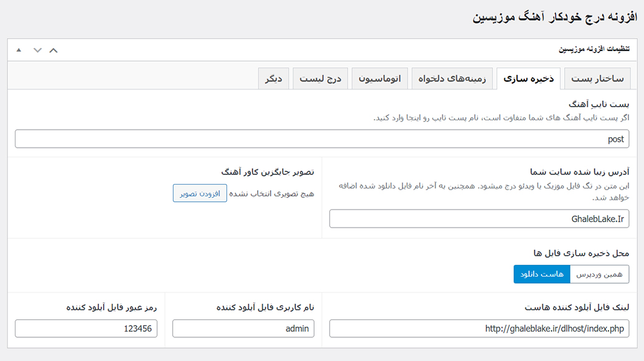Move the Musicin settings panel up
This screenshot has height=361, width=644.
(54, 51)
